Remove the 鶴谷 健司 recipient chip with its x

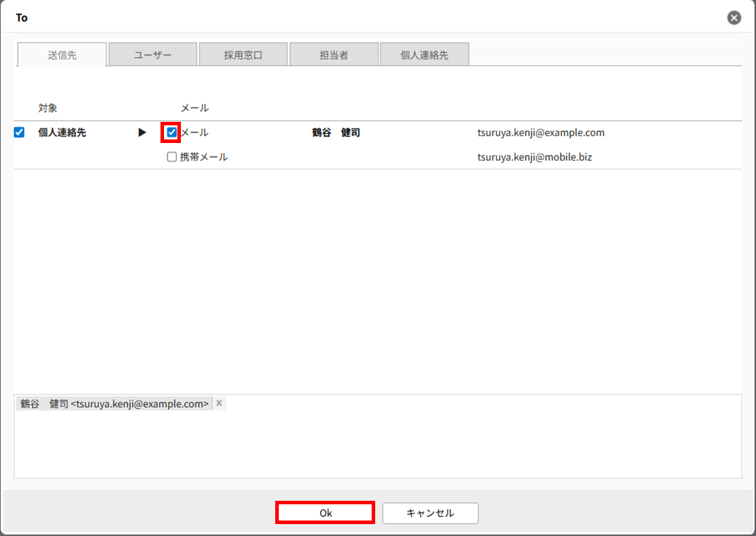(219, 404)
